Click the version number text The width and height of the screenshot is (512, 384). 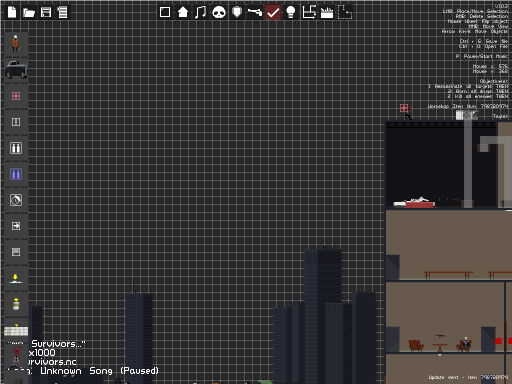click(501, 6)
